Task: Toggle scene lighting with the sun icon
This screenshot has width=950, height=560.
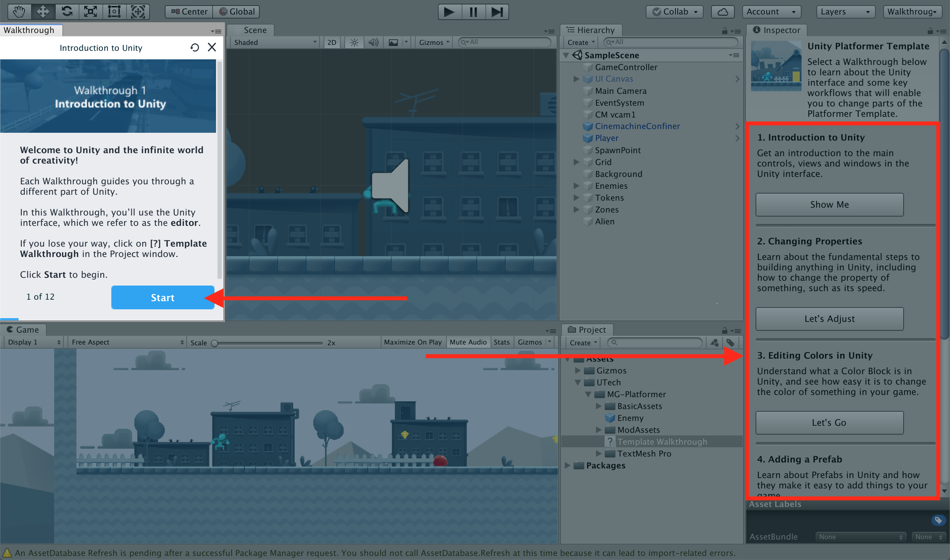Action: click(354, 42)
